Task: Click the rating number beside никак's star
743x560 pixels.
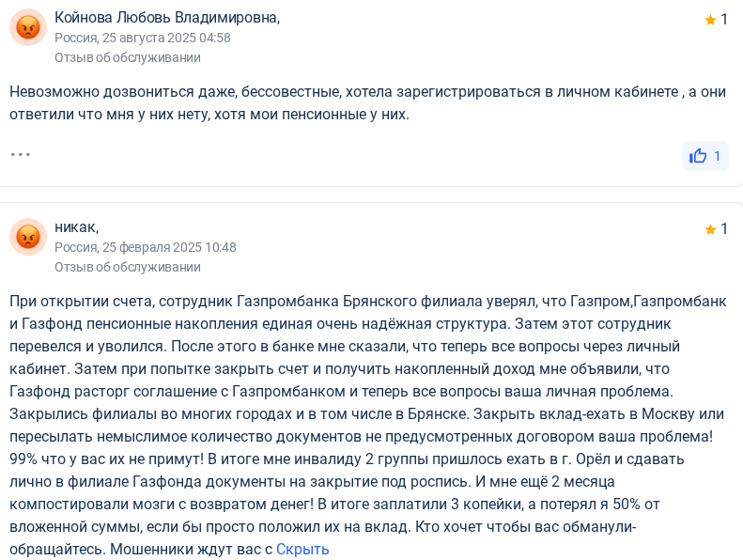Action: click(724, 229)
